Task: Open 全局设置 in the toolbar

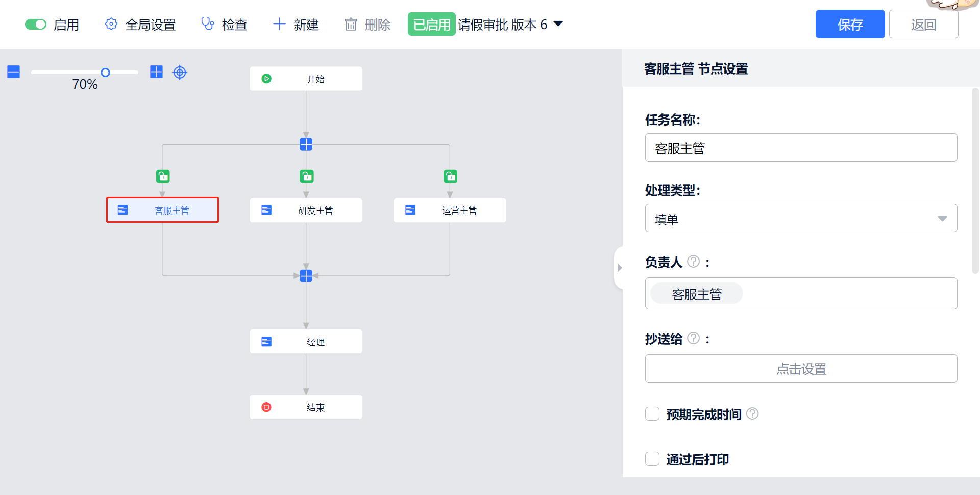Action: 140,25
